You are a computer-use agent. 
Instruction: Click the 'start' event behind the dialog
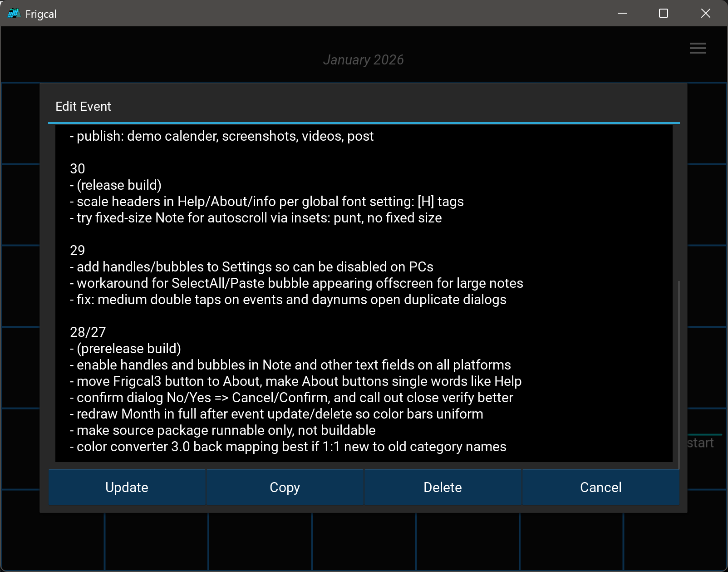tap(700, 443)
